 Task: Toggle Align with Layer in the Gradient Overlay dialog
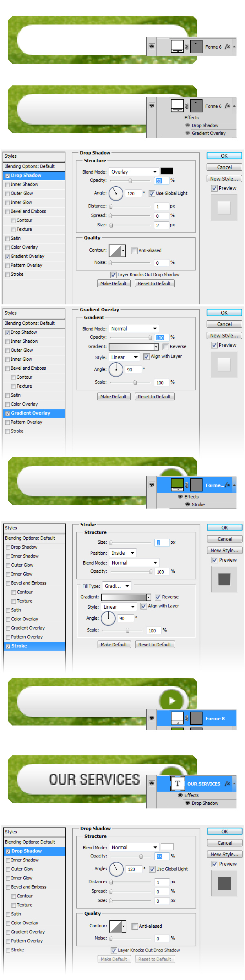147,357
